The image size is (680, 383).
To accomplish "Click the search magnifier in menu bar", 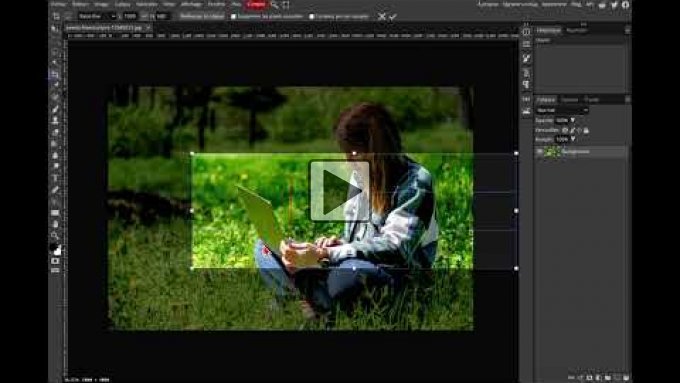I will (275, 5).
